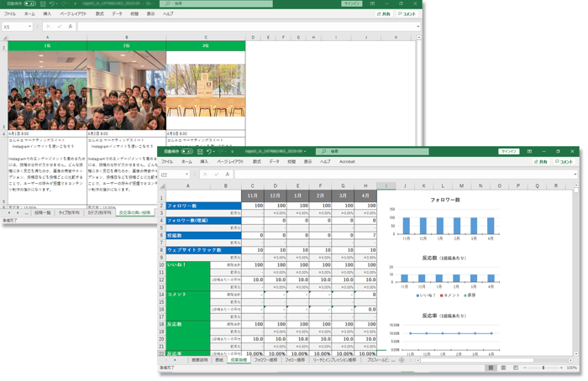
Task: Toggle AutoSave switch in back Excel window
Action: [x=30, y=3]
